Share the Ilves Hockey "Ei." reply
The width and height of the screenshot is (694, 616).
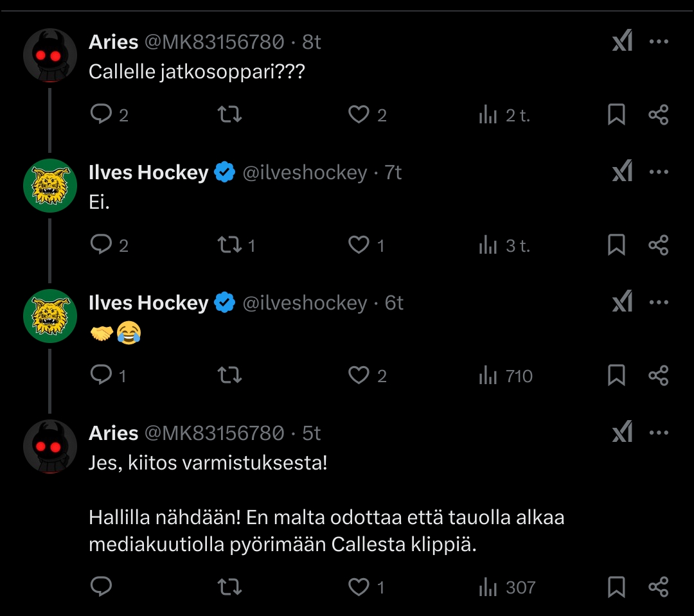click(659, 245)
